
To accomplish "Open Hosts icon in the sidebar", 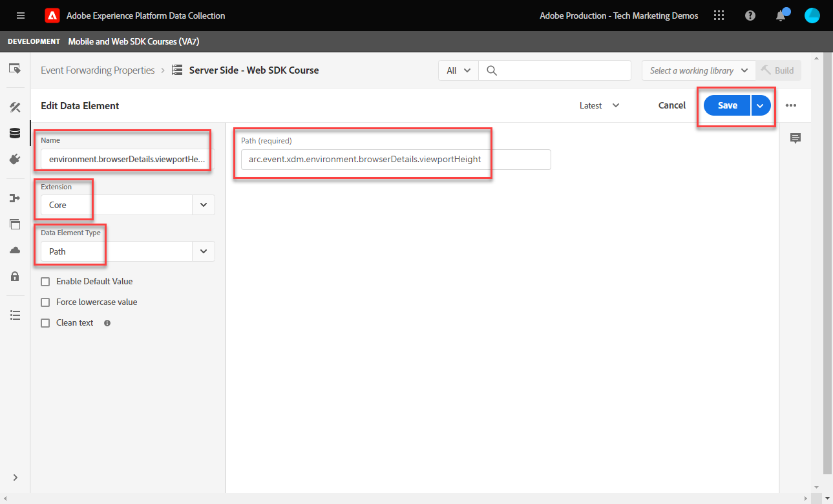I will pyautogui.click(x=15, y=224).
